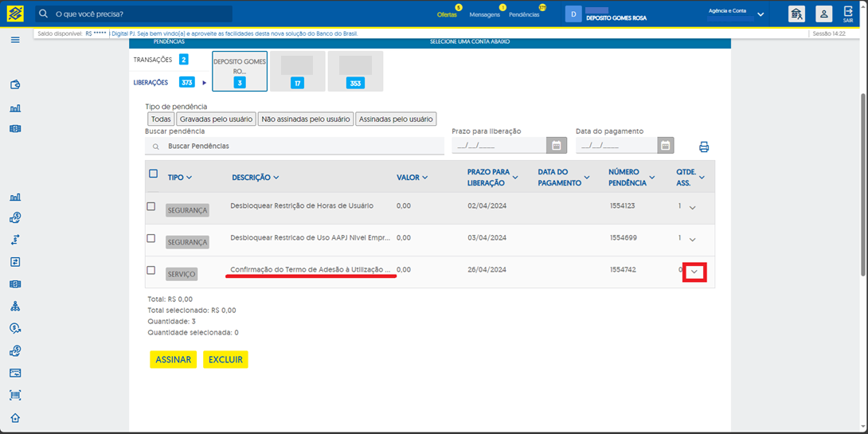Click the page vertical scrollbar
The width and height of the screenshot is (868, 434).
click(862, 183)
